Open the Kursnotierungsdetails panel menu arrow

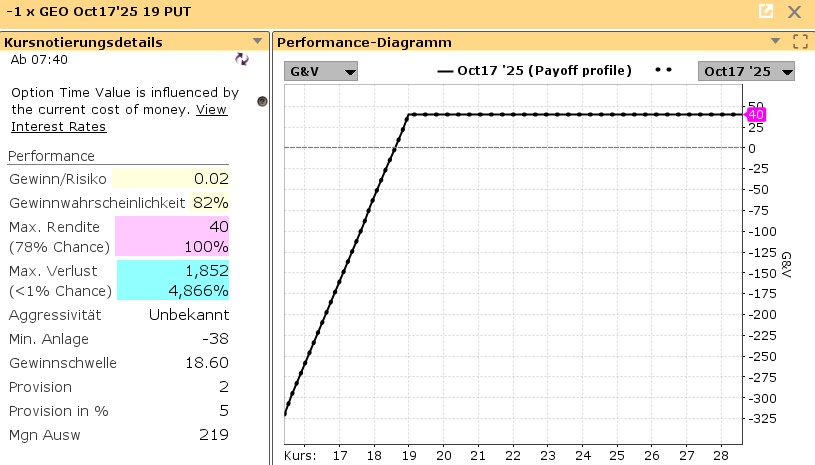[257, 41]
